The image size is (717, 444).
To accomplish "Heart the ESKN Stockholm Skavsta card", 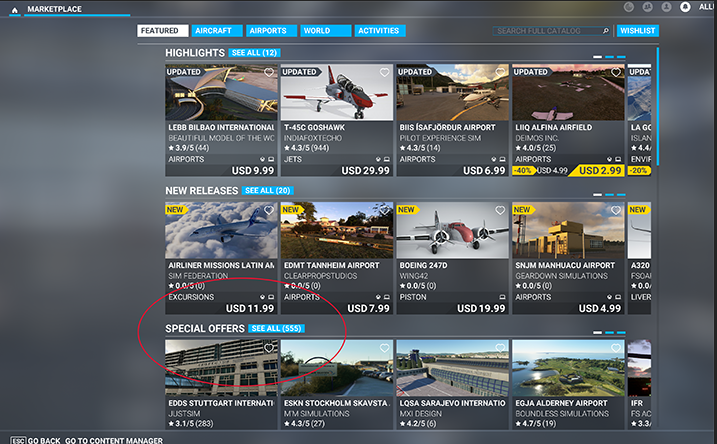I will (385, 348).
